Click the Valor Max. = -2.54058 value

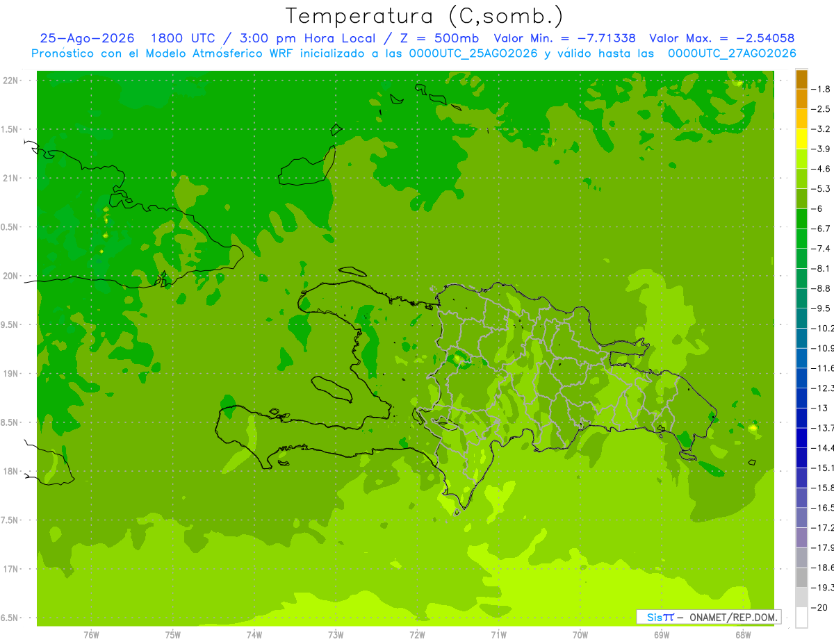click(722, 38)
